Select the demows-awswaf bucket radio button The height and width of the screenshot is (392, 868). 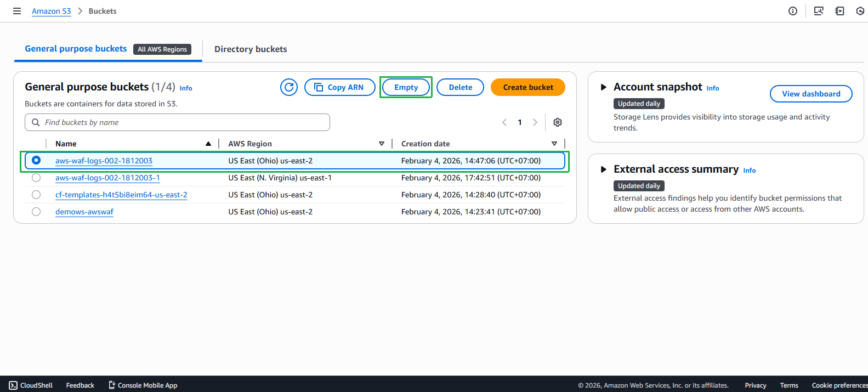[x=36, y=212]
